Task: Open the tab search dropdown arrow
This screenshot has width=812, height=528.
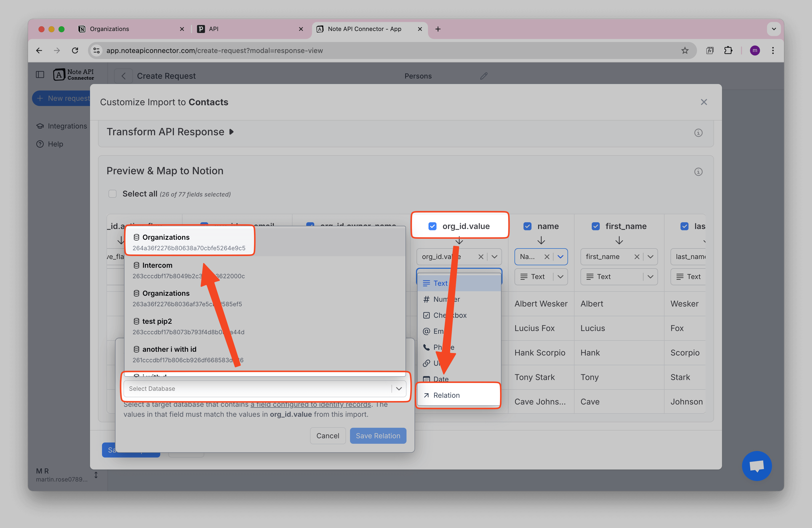Action: coord(774,29)
